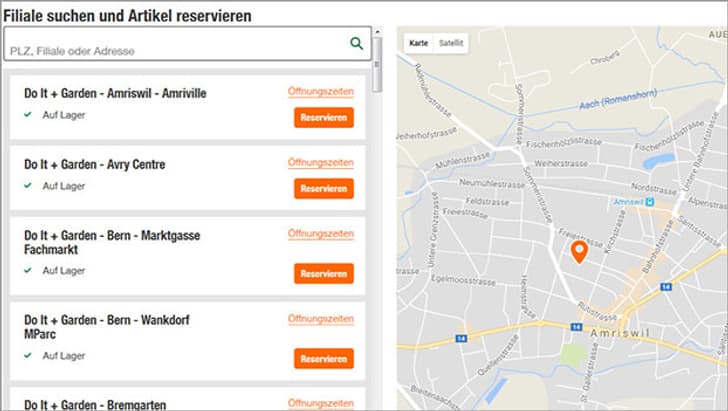Click the Amriswil town label on map
Viewport: 728px width, 411px height.
click(620, 333)
